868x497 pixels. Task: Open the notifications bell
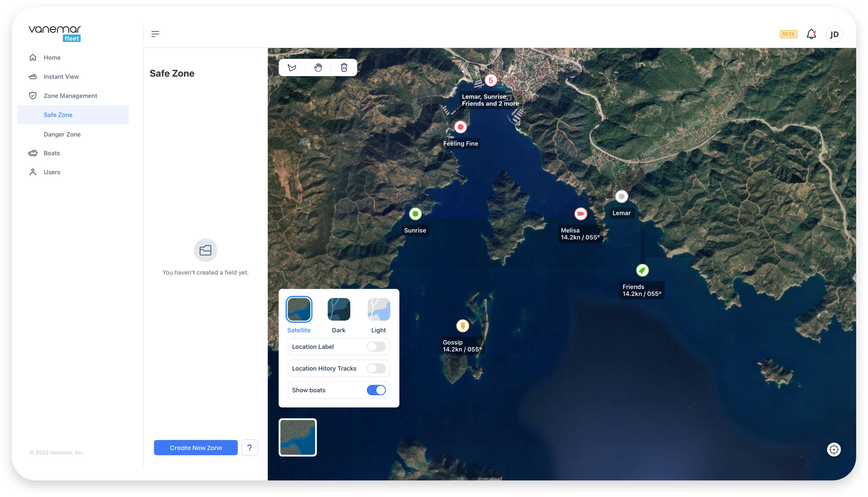click(811, 34)
